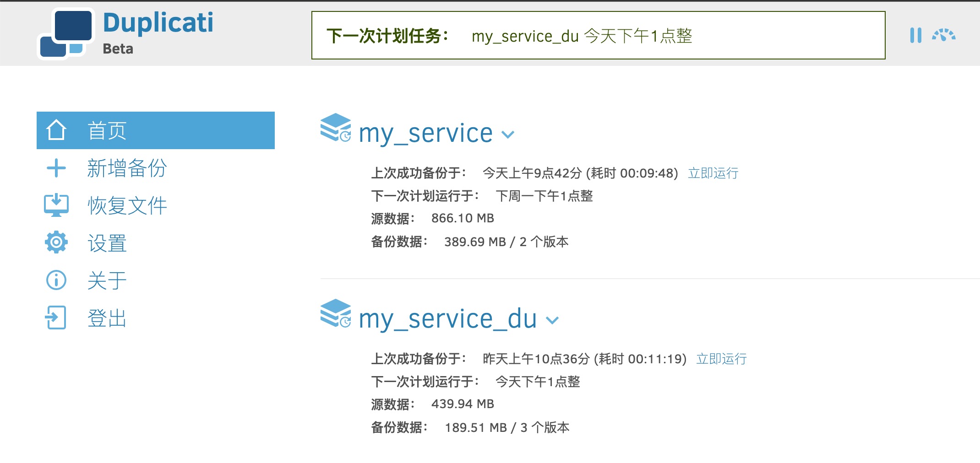980x463 pixels.
Task: Open the my_service_du backup title
Action: pyautogui.click(x=447, y=319)
